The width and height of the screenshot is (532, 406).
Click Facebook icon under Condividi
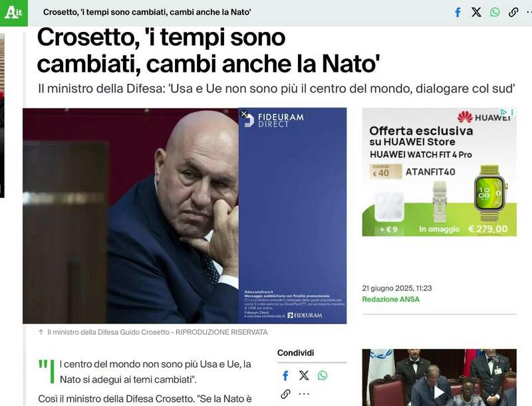point(286,375)
